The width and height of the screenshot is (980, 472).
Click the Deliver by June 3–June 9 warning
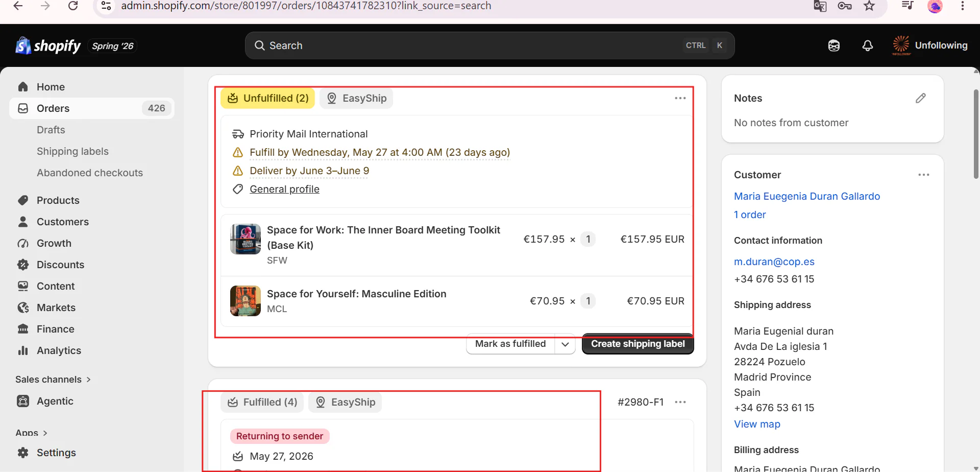(x=309, y=171)
